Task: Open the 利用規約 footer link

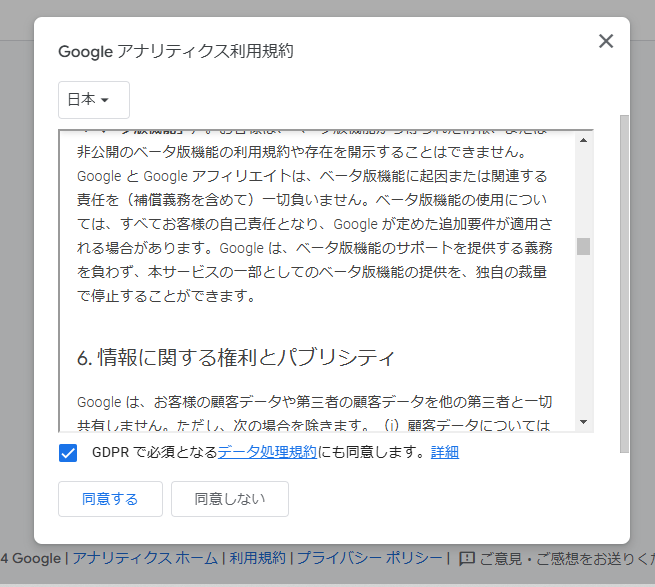Action: [x=257, y=558]
